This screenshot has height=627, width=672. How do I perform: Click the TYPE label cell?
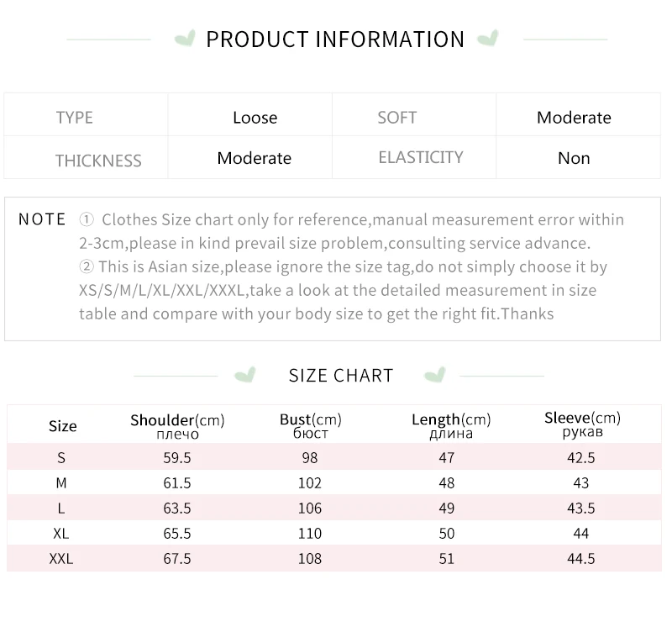pos(87,115)
